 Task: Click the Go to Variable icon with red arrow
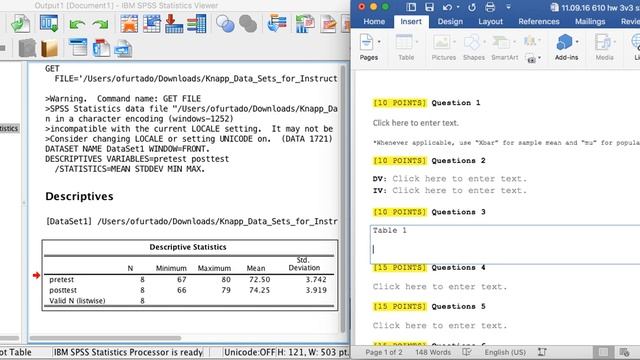click(174, 24)
